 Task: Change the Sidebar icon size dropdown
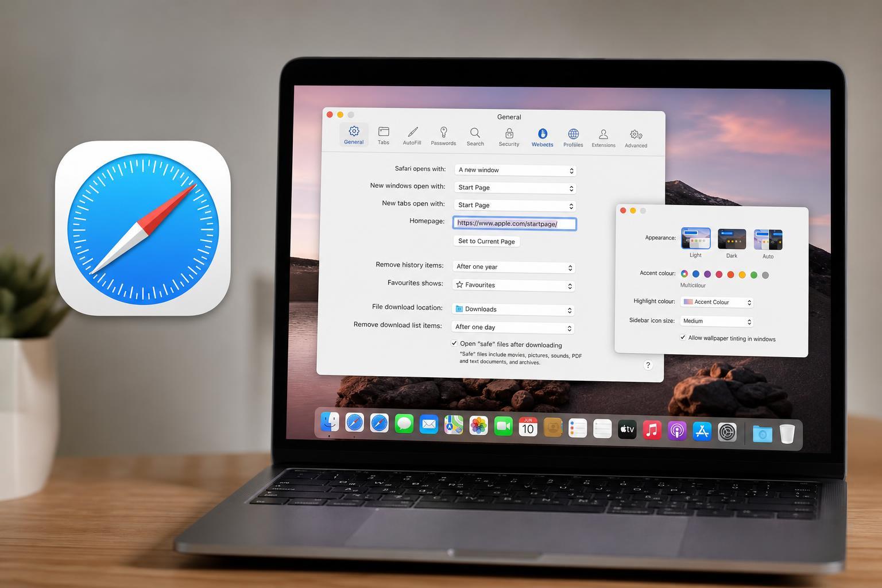[717, 321]
